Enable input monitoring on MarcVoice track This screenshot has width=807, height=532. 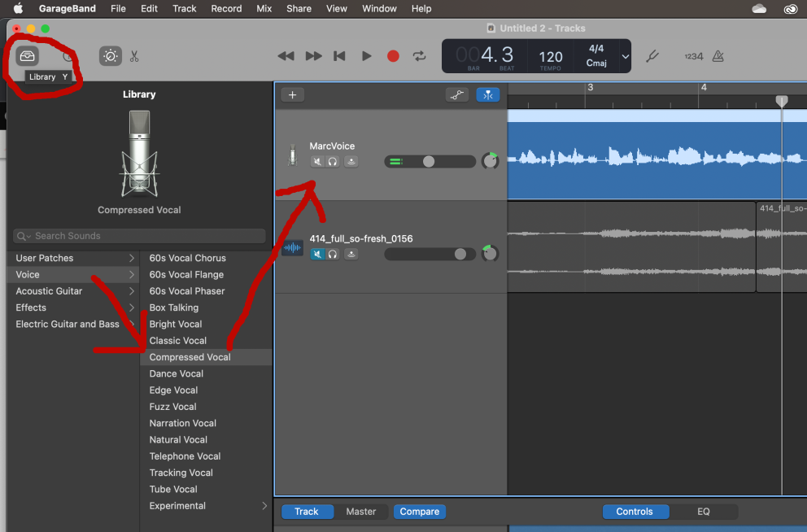(x=351, y=162)
